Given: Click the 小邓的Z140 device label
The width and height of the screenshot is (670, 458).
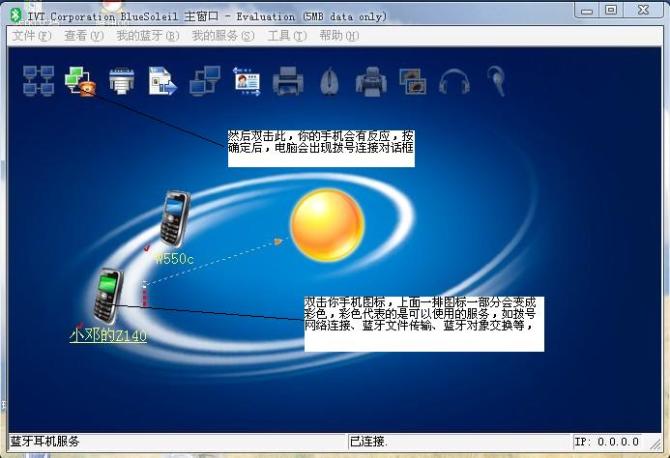Looking at the screenshot, I should click(108, 336).
